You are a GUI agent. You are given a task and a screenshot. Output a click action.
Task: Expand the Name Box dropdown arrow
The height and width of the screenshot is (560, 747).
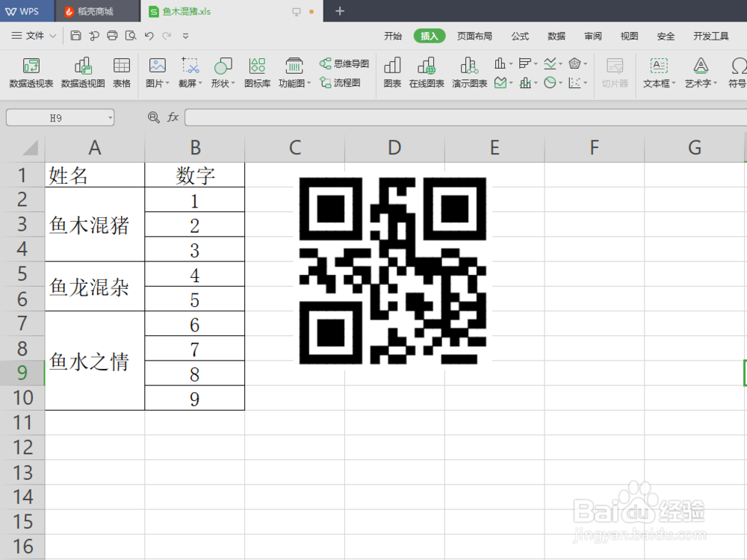pos(110,118)
